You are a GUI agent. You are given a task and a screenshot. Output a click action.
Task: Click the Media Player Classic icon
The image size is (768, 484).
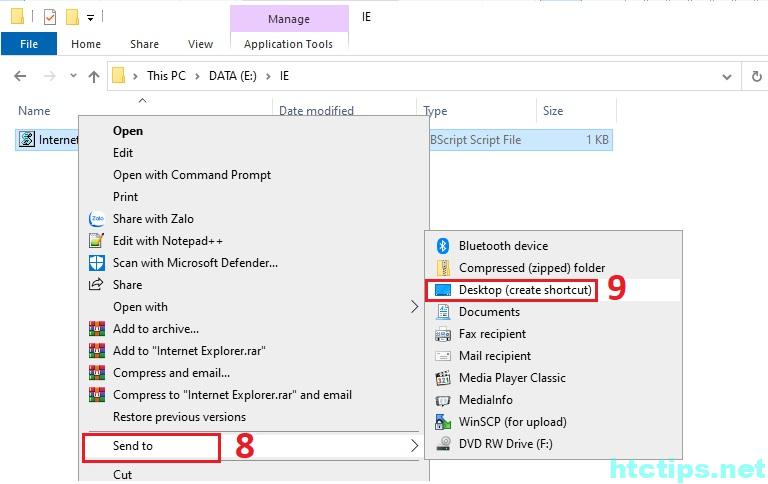[x=442, y=378]
